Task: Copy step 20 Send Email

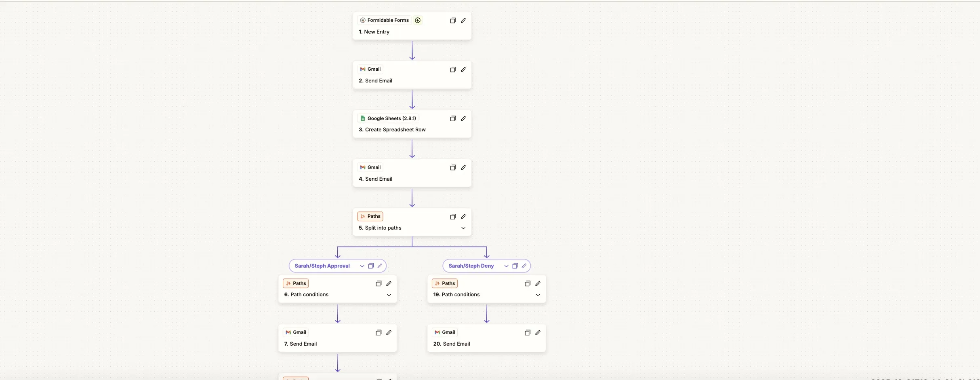Action: [x=527, y=332]
